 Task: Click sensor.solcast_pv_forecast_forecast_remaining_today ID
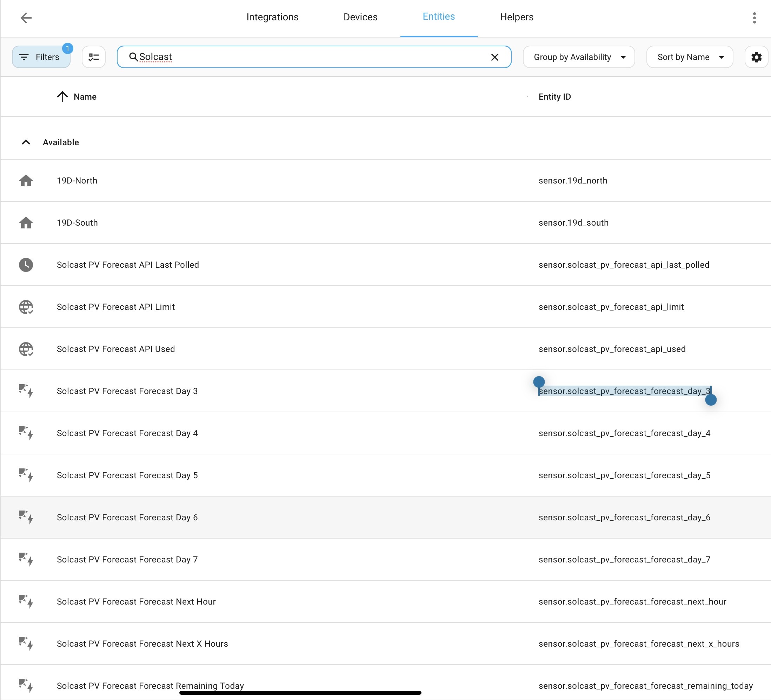point(646,685)
